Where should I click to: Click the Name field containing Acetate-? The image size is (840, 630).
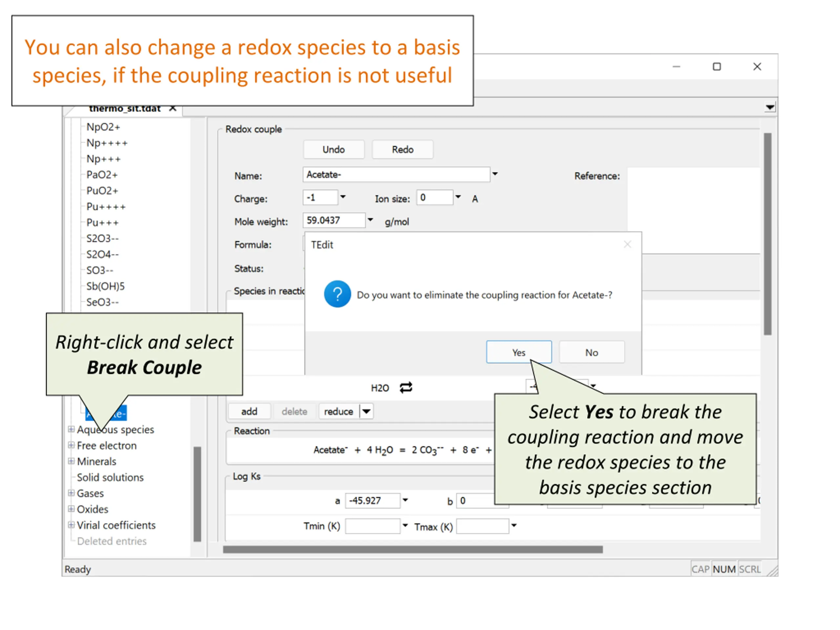396,174
